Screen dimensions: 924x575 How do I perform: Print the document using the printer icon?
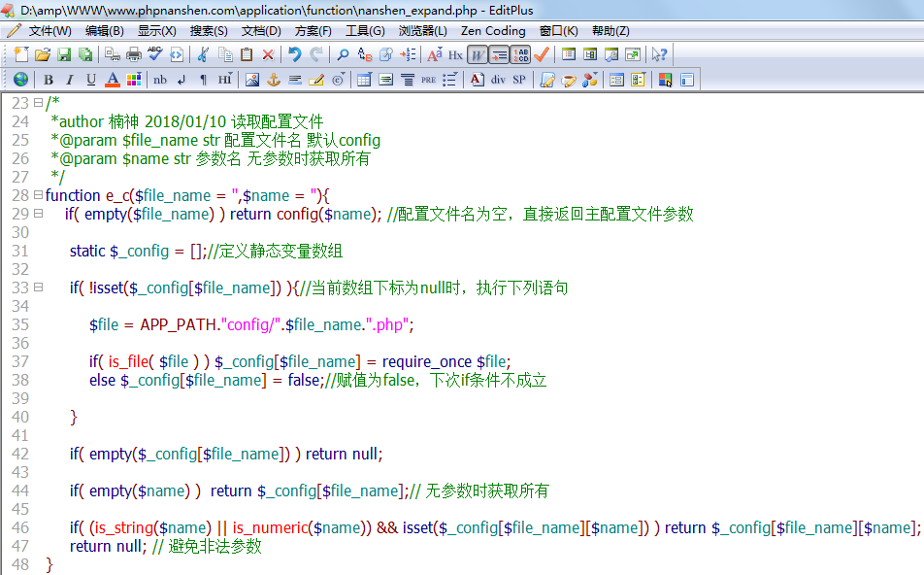click(134, 54)
